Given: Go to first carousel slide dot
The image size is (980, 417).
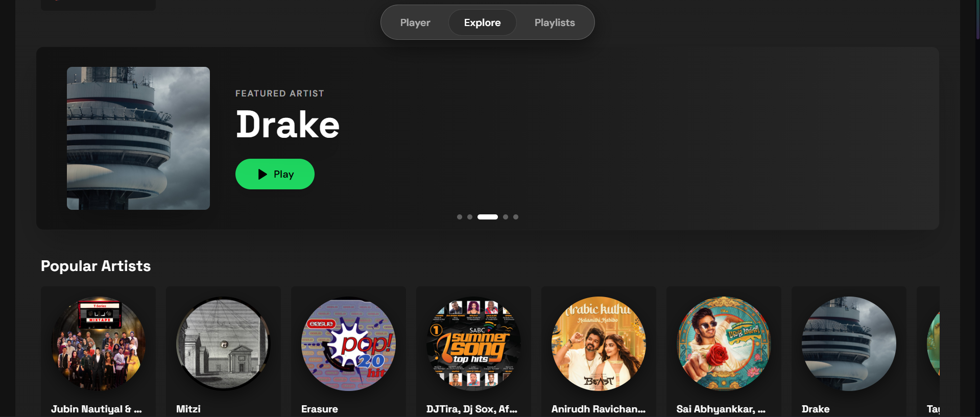Looking at the screenshot, I should click(x=460, y=217).
